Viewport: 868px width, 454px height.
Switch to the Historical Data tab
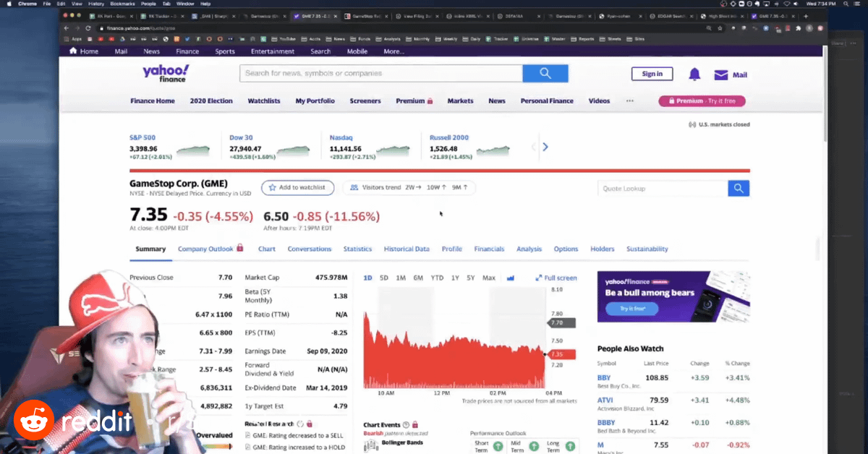coord(407,249)
